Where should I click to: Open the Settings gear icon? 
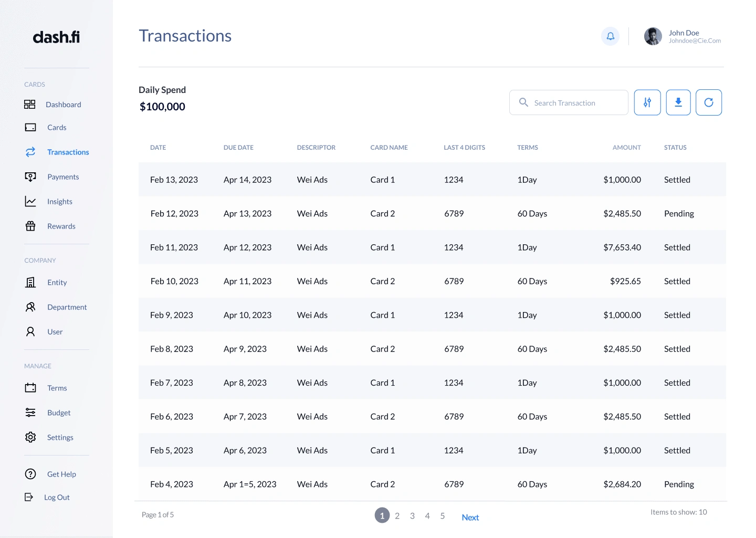(30, 437)
